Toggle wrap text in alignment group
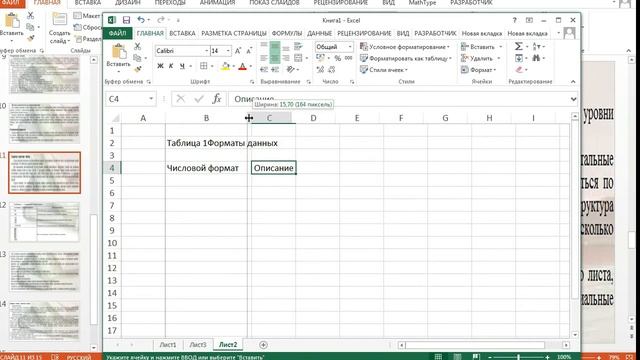Viewport: 640px width, 360px height. (x=298, y=47)
